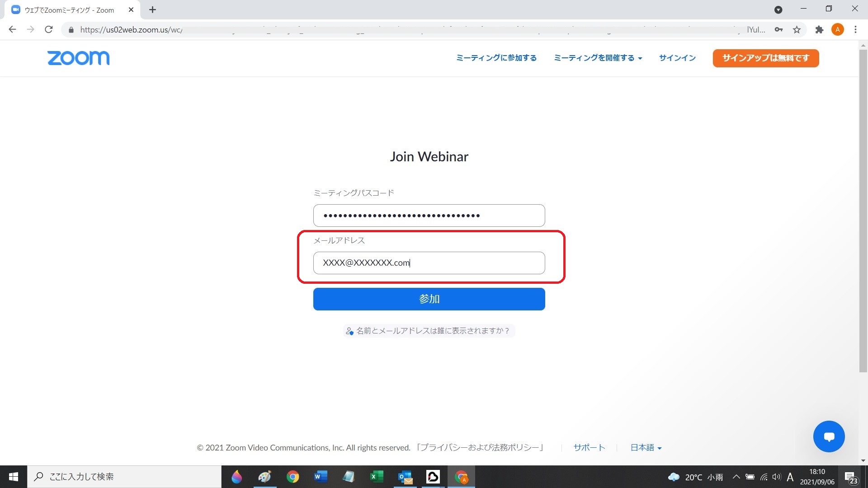The width and height of the screenshot is (868, 488).
Task: Click the orange サインアップは無料です button
Action: click(766, 58)
